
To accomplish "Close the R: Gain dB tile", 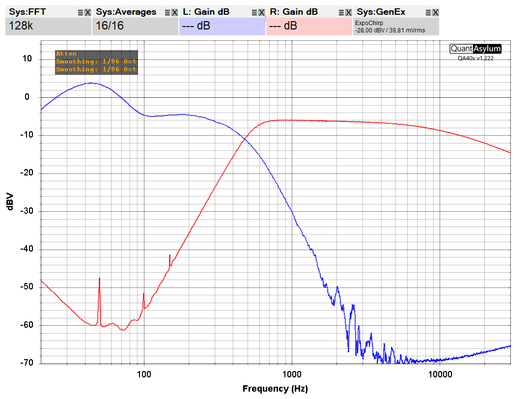I will coord(348,13).
